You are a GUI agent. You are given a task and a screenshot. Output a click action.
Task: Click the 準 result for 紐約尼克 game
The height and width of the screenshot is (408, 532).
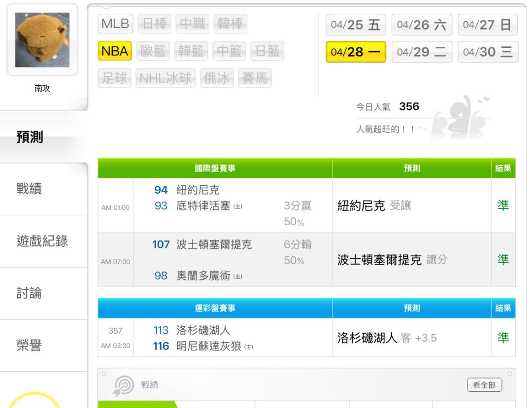[503, 205]
